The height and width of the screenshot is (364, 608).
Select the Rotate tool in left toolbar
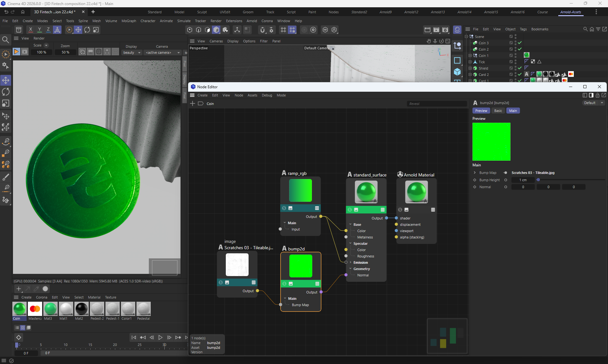tap(6, 92)
